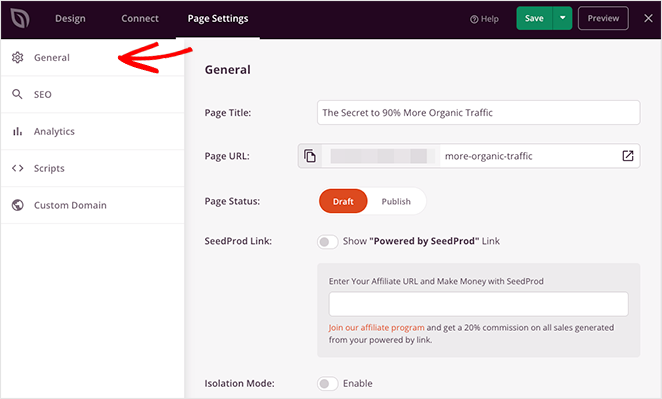
Task: Click "Enter Your Affiliate URL" description text
Action: pyautogui.click(x=436, y=281)
